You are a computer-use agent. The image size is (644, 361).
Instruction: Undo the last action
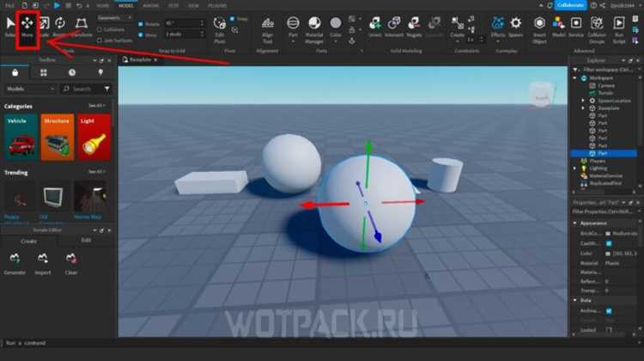[79, 6]
